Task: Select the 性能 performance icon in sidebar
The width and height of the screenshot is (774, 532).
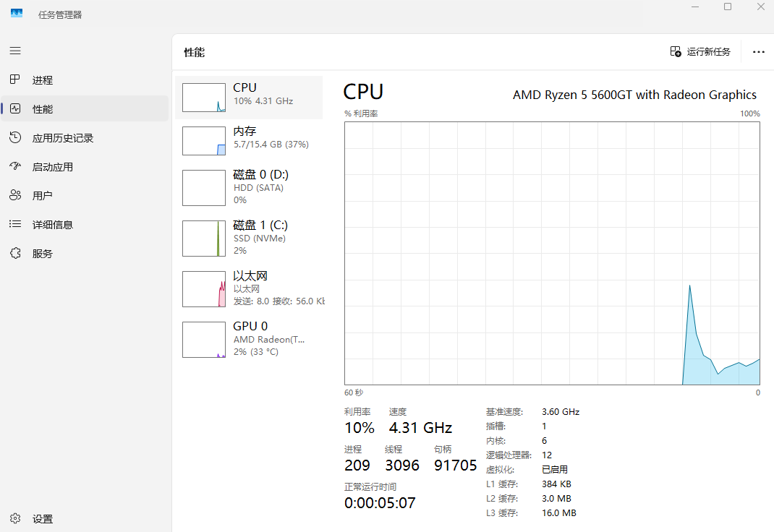Action: (x=15, y=109)
